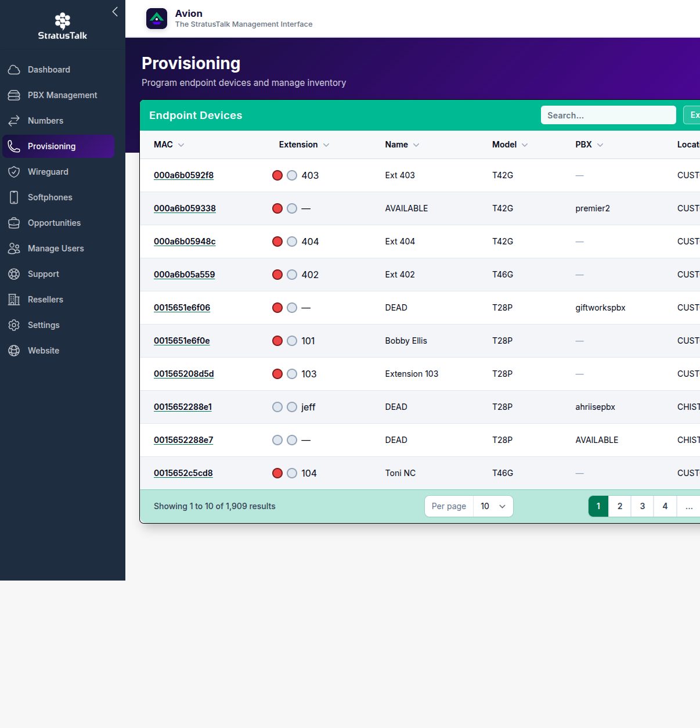Open PBX Management in sidebar

click(58, 95)
